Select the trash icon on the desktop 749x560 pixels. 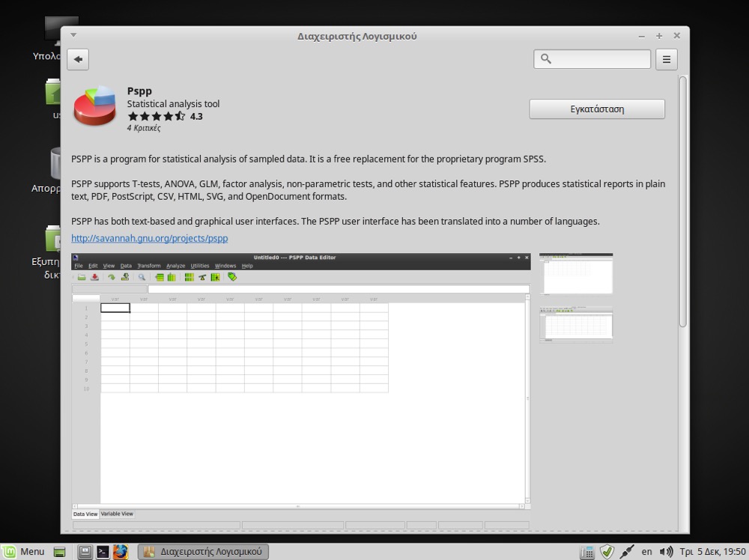(x=55, y=163)
